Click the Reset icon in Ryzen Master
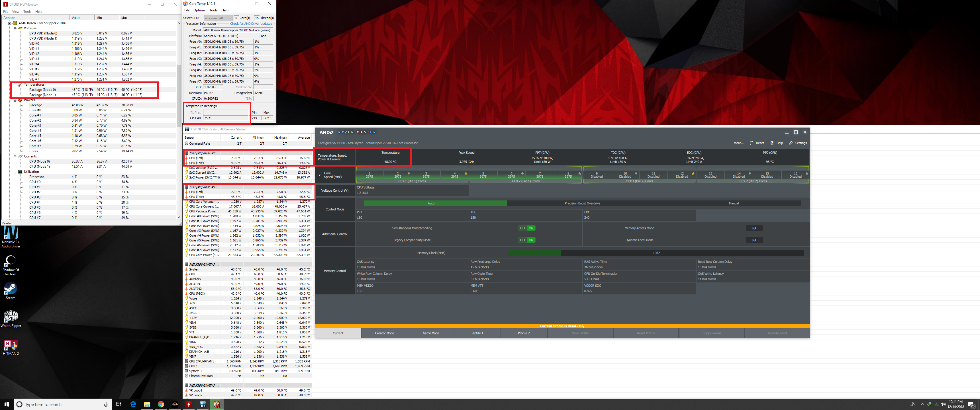The width and height of the screenshot is (980, 410). (x=751, y=143)
